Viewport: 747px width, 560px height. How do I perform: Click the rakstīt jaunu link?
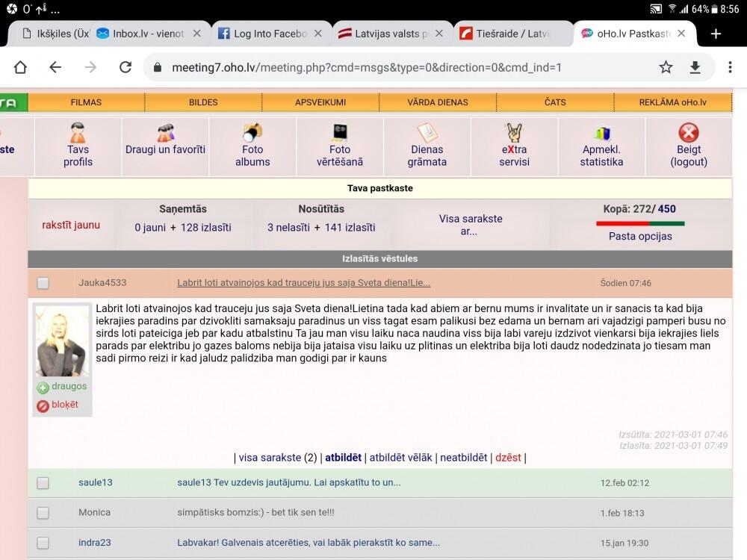coord(71,225)
